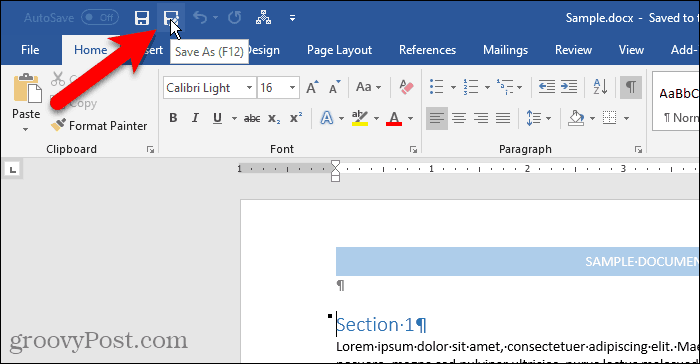Image resolution: width=700 pixels, height=364 pixels.
Task: Click the Borders icon
Action: point(609,118)
